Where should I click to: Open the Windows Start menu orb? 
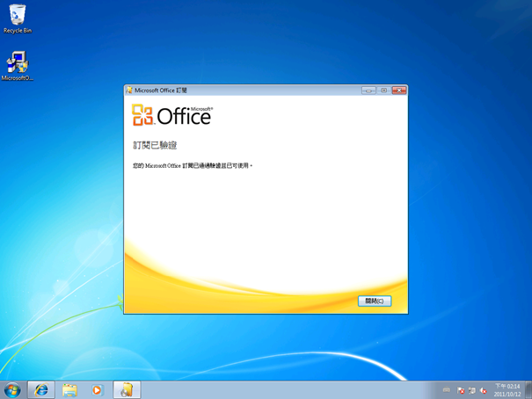pyautogui.click(x=12, y=390)
